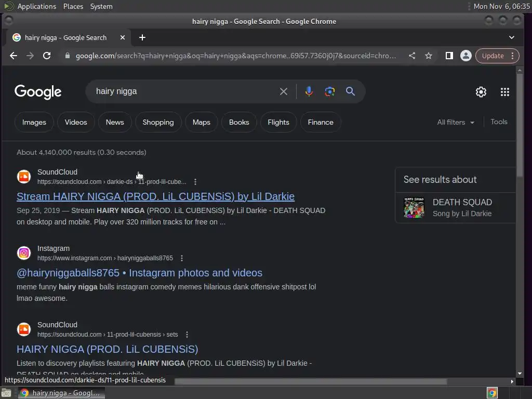Click the vertical scrollbar thumb
Image resolution: width=532 pixels, height=399 pixels.
(520, 126)
